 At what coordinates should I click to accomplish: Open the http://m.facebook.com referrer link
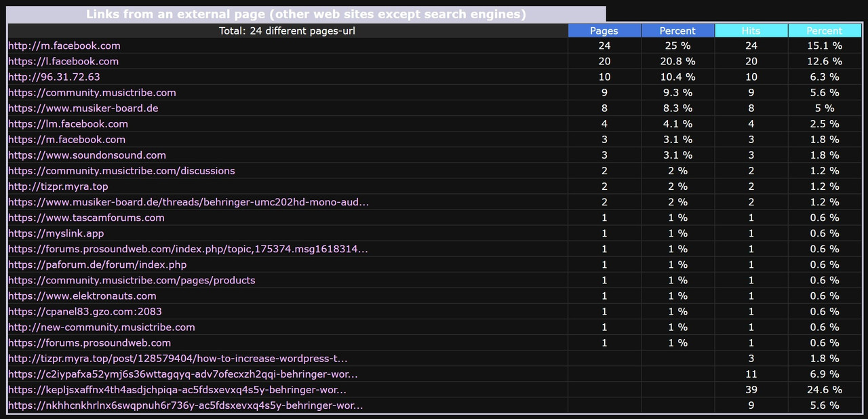point(64,45)
